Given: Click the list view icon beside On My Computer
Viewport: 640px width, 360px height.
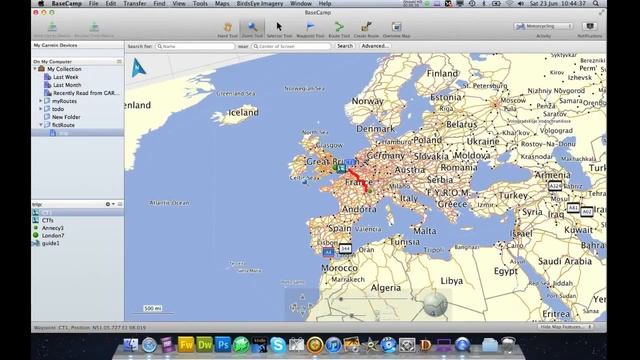Looking at the screenshot, I should (119, 62).
